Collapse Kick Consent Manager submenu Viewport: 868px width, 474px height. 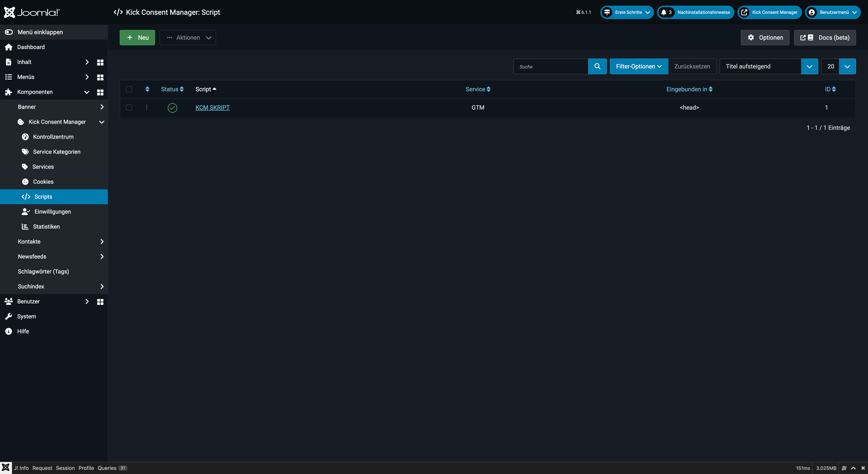[x=102, y=122]
